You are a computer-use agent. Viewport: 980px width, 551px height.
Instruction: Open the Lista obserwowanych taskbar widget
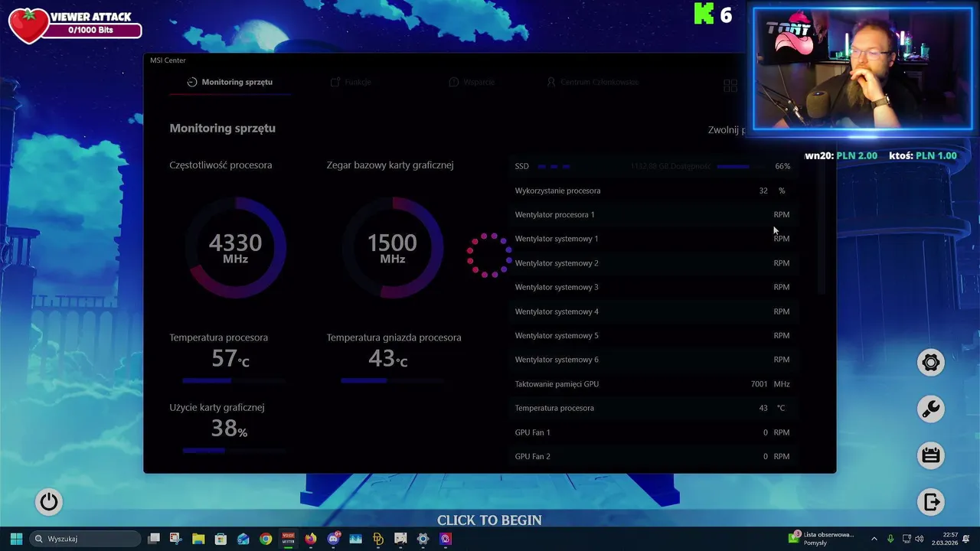(822, 539)
